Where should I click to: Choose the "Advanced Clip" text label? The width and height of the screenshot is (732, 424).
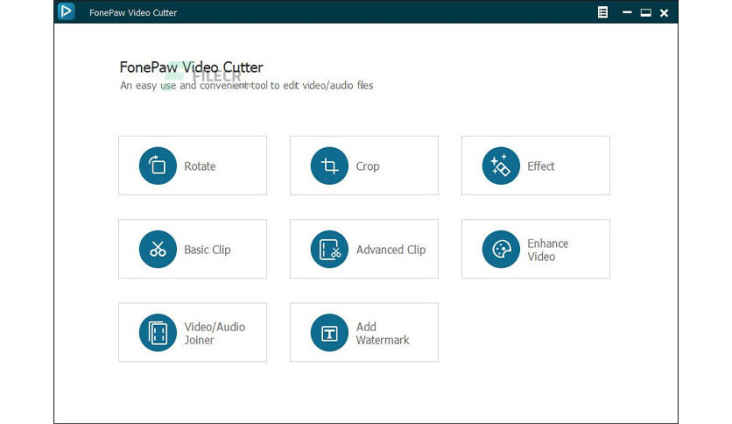pyautogui.click(x=392, y=249)
